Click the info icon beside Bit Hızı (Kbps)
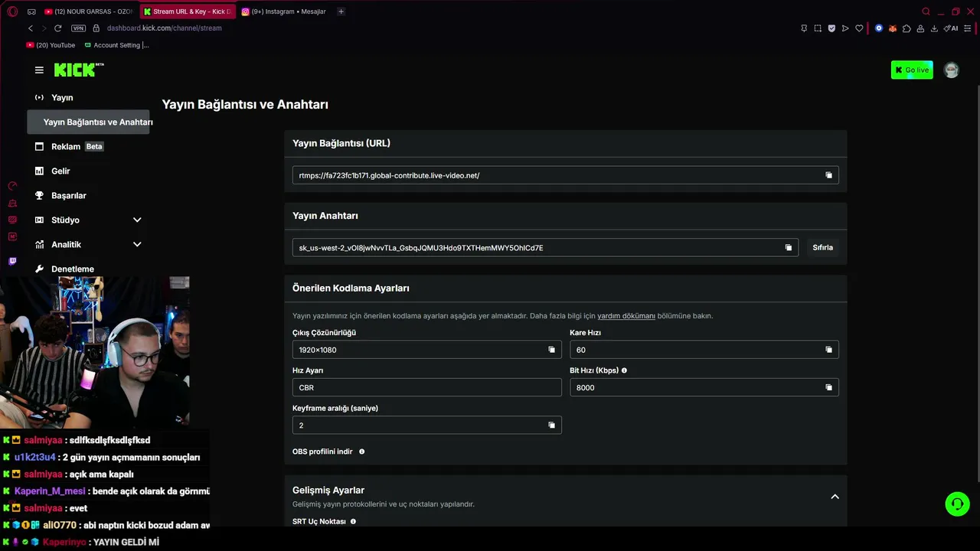Image resolution: width=980 pixels, height=551 pixels. point(624,370)
